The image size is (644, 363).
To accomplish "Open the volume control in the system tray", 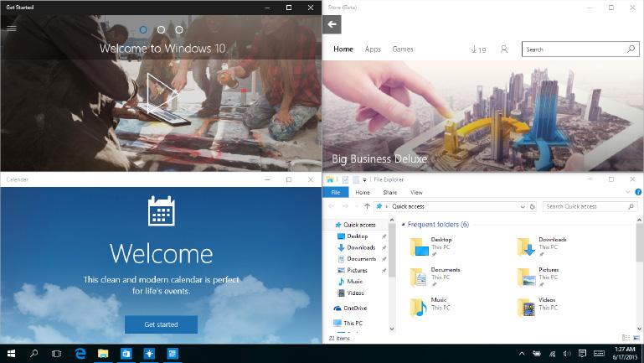I will point(567,354).
